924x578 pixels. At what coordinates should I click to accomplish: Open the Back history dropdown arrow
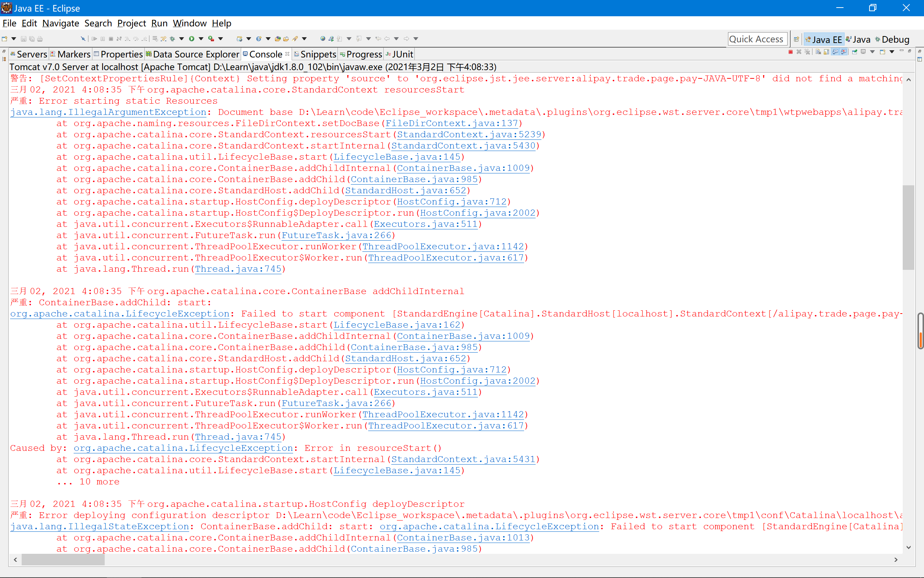(x=396, y=39)
